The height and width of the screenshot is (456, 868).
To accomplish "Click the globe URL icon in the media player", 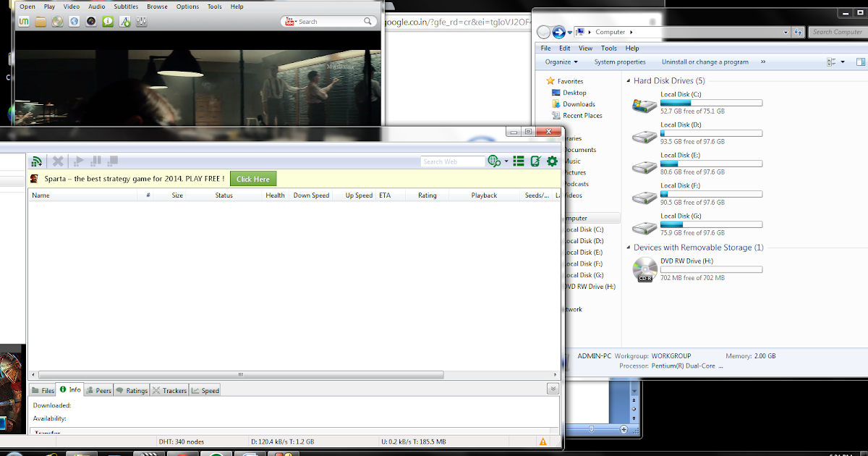I will [75, 22].
